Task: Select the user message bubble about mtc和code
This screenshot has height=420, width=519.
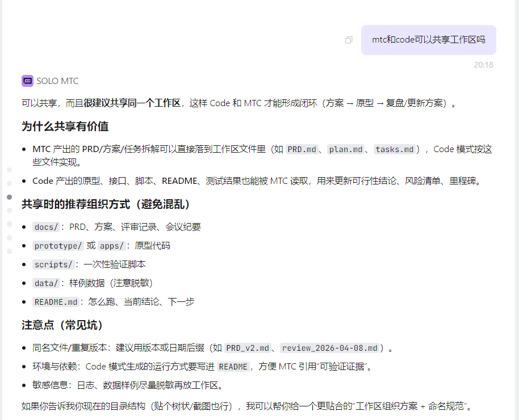Action: (428, 40)
